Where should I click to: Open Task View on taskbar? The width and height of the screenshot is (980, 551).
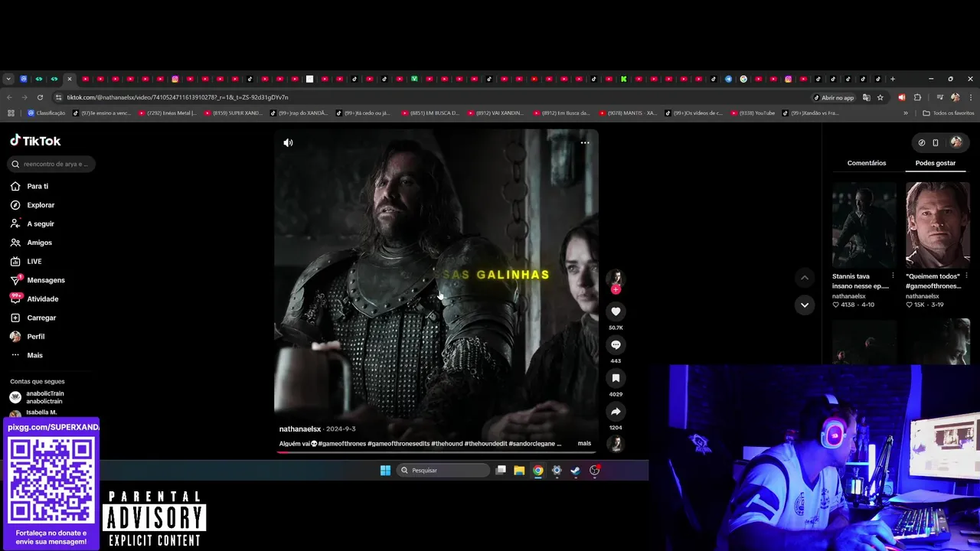pyautogui.click(x=501, y=471)
